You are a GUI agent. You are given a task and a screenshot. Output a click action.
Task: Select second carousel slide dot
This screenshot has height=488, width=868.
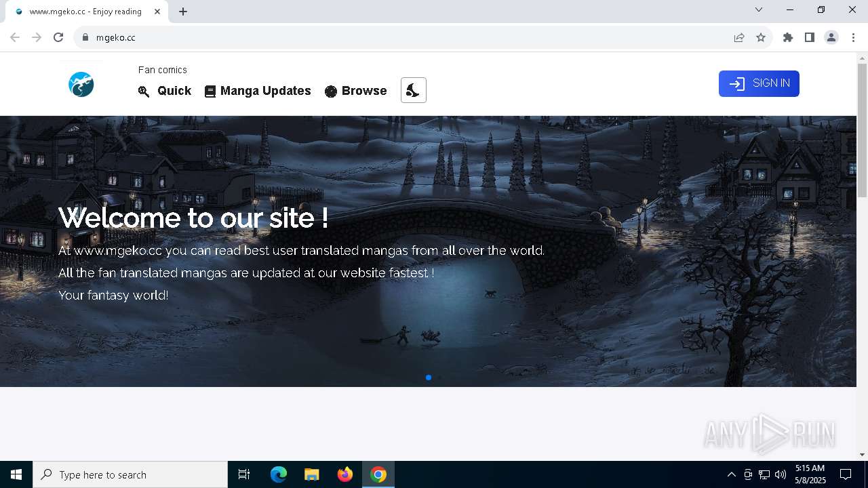(x=439, y=378)
